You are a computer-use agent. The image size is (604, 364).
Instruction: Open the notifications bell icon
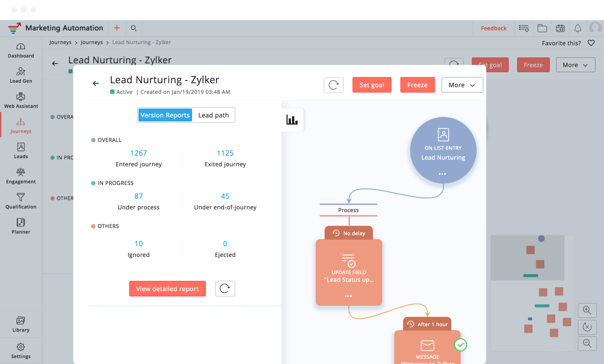point(578,28)
